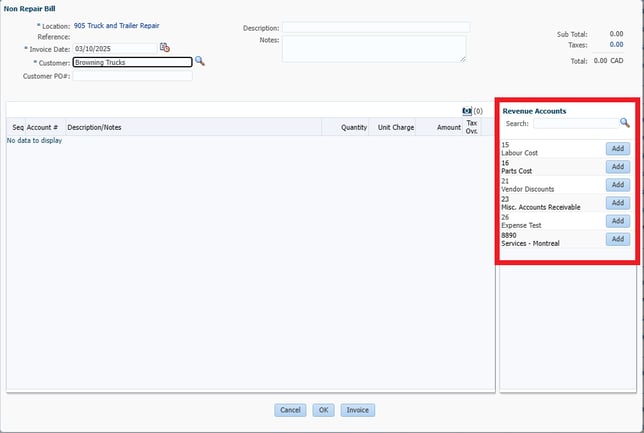Click the Revenue Accounts Search box
This screenshot has width=644, height=433.
tap(575, 124)
